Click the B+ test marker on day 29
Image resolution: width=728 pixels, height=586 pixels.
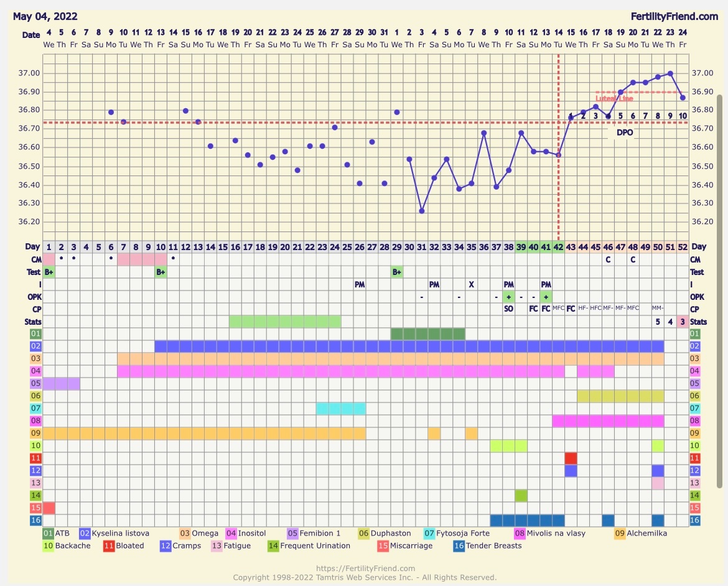(397, 272)
